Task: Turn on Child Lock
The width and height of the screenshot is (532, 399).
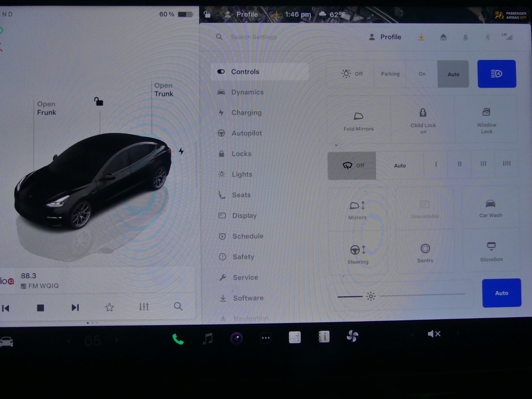Action: pyautogui.click(x=423, y=119)
